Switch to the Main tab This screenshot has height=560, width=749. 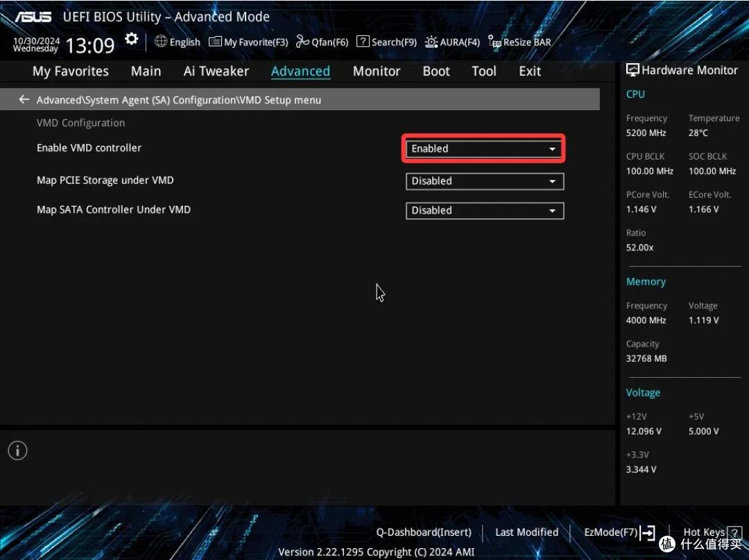[x=146, y=71]
